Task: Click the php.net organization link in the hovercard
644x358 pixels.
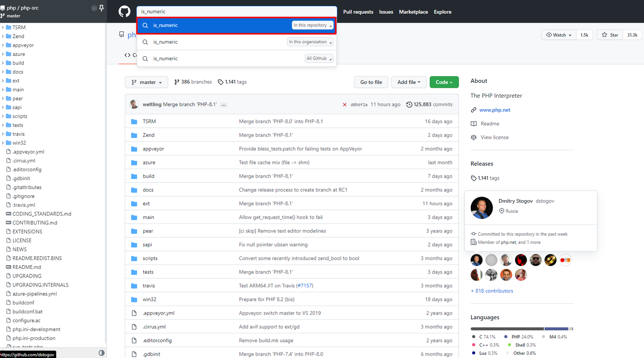Action: (508, 242)
